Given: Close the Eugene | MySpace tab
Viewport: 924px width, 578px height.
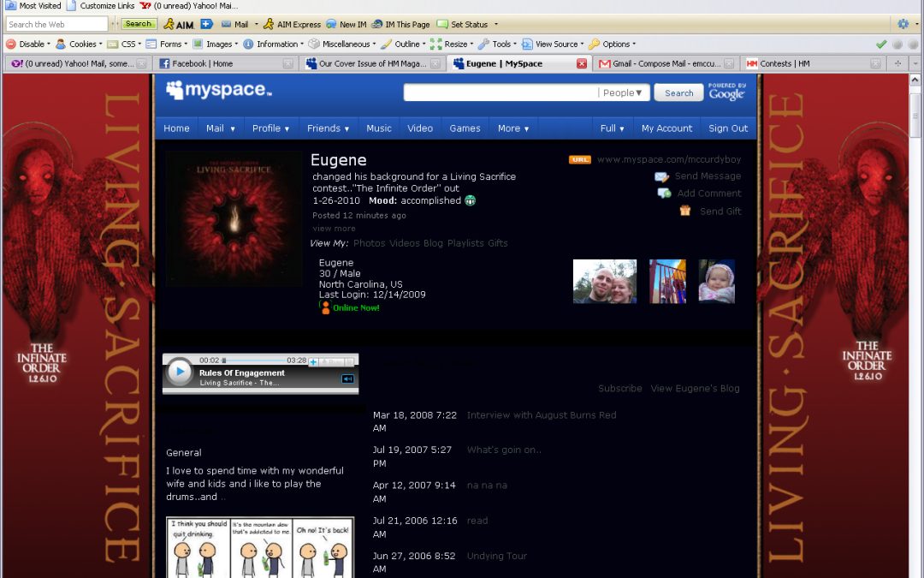Looking at the screenshot, I should coord(582,63).
